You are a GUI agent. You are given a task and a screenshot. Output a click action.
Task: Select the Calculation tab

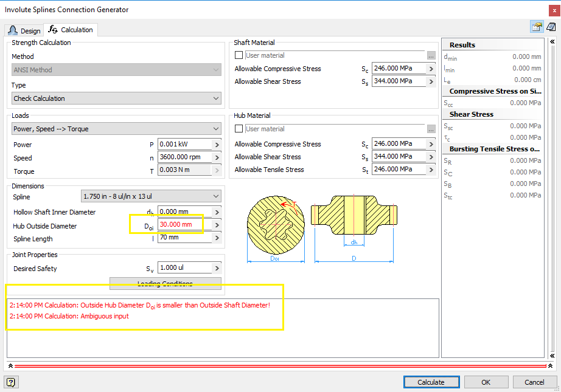[70, 29]
